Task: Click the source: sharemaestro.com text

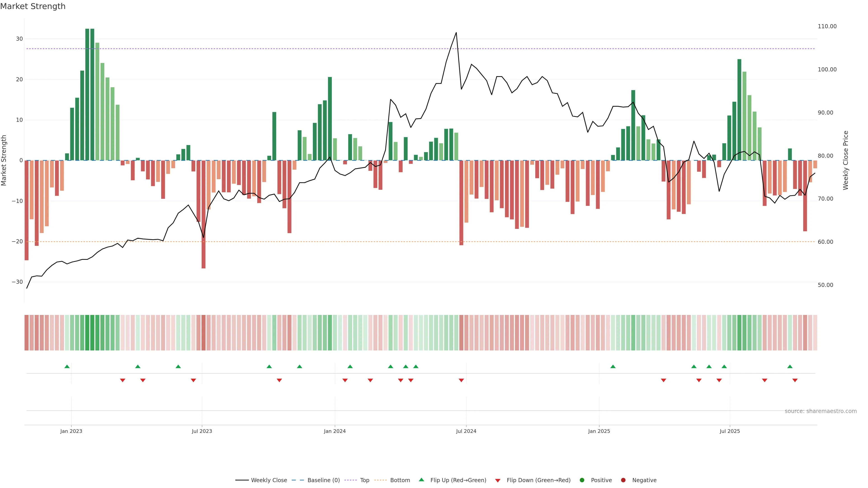Action: [x=821, y=411]
